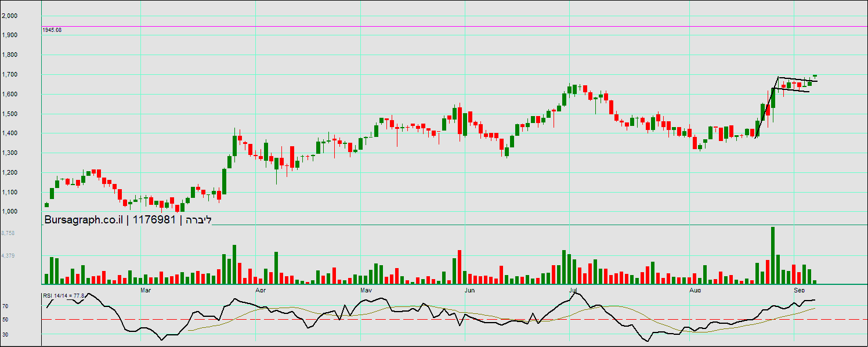Screen dimensions: 868x347
Task: Click the 1,800 price level label
Action: point(9,55)
